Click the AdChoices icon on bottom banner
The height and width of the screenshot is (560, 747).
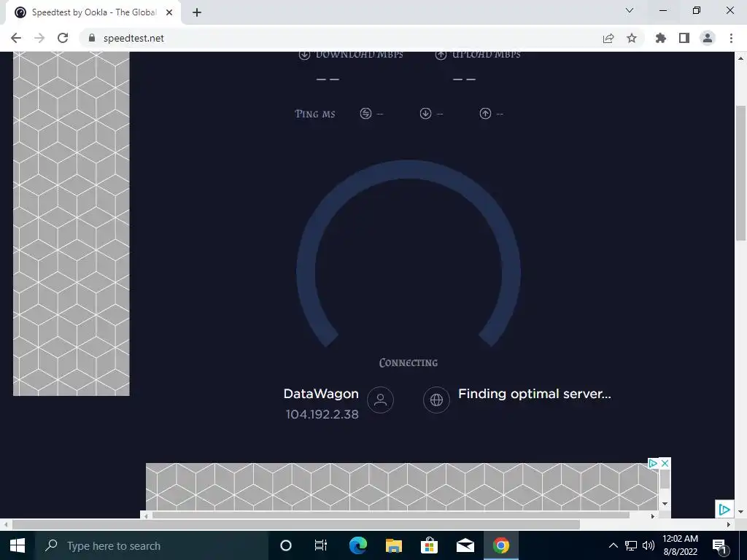(653, 463)
